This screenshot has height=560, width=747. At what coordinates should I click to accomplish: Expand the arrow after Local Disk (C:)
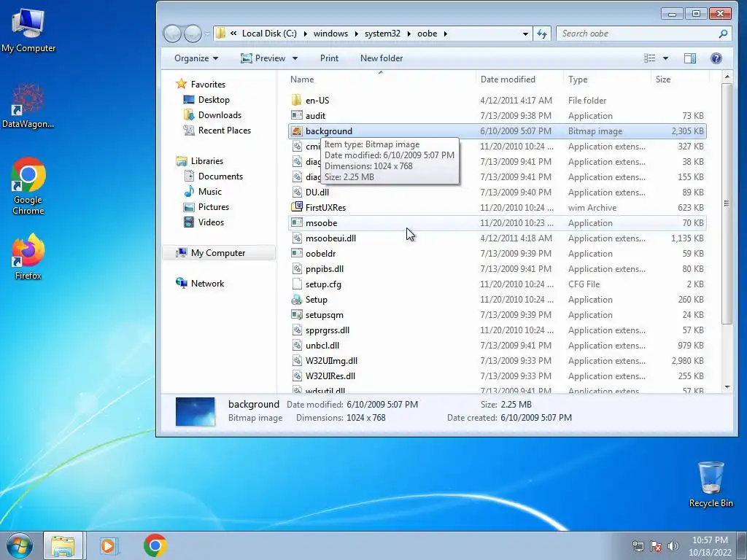tap(305, 34)
